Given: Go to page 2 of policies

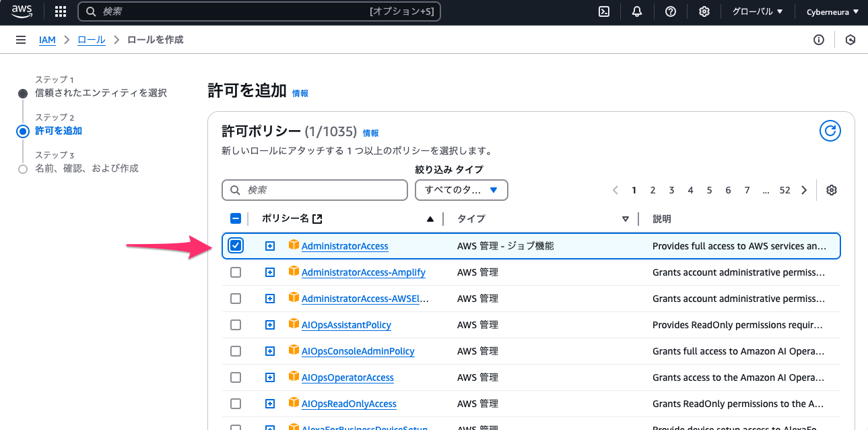Looking at the screenshot, I should [653, 190].
